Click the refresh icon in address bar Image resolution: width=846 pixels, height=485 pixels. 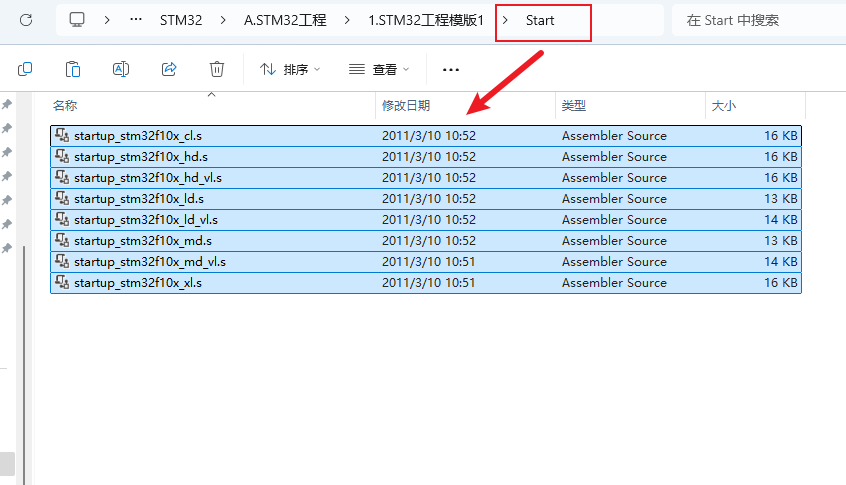pyautogui.click(x=26, y=21)
